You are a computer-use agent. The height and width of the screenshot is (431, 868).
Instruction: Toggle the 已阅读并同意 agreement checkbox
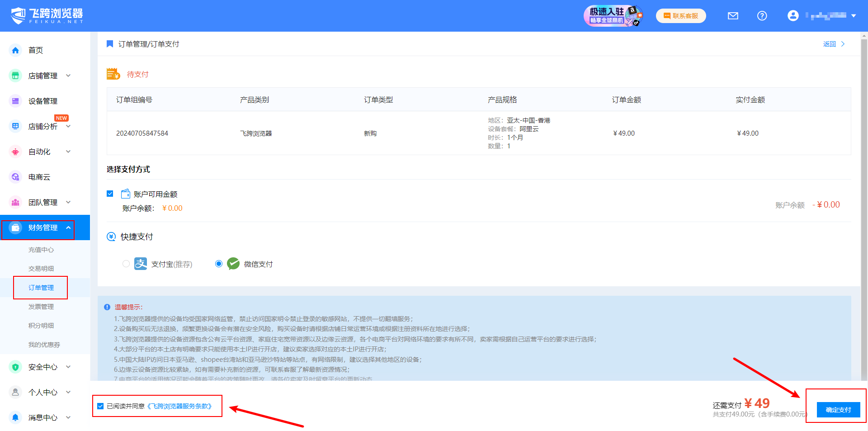[x=100, y=406]
